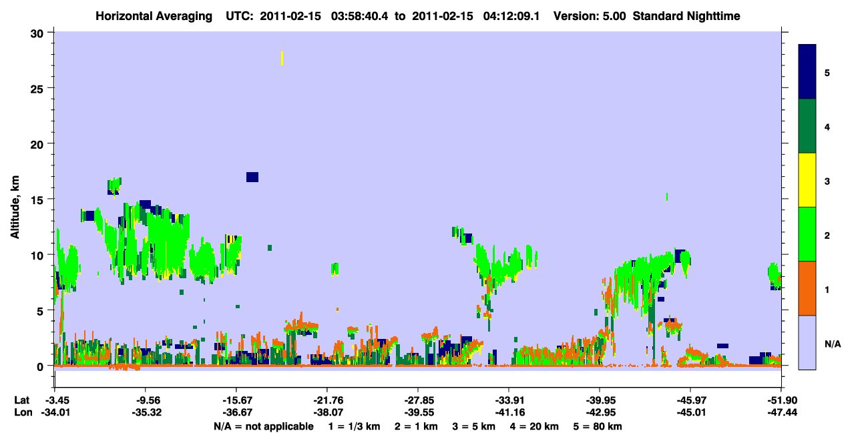Click latitude value -39.95
Image resolution: width=868 pixels, height=445 pixels.
pyautogui.click(x=600, y=400)
